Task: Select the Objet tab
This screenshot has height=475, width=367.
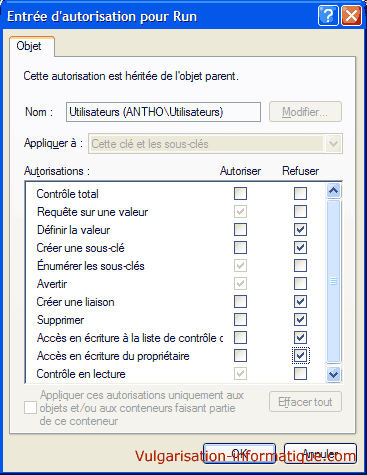Action: (29, 46)
